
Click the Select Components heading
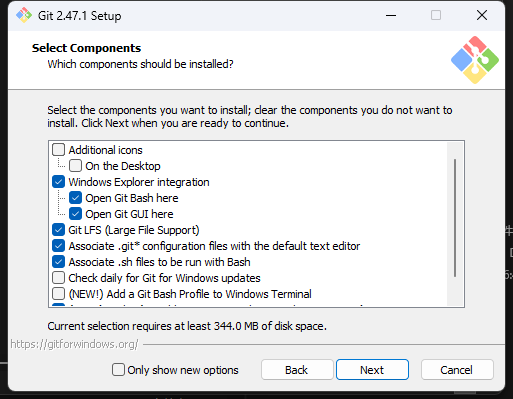(x=86, y=48)
